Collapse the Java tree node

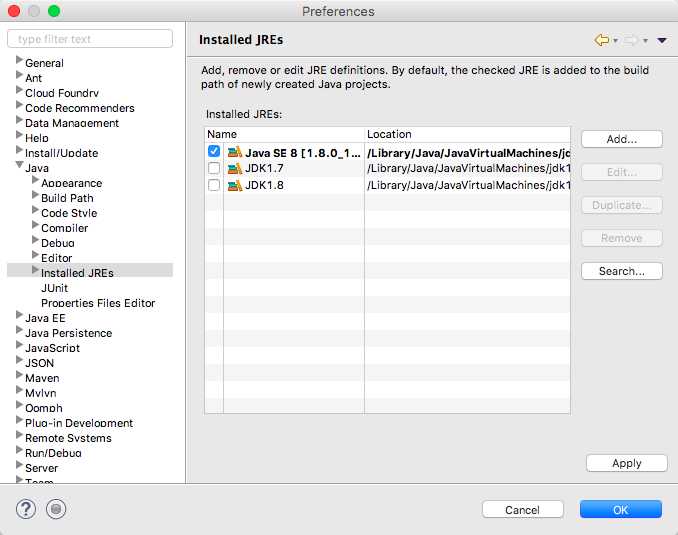click(19, 165)
